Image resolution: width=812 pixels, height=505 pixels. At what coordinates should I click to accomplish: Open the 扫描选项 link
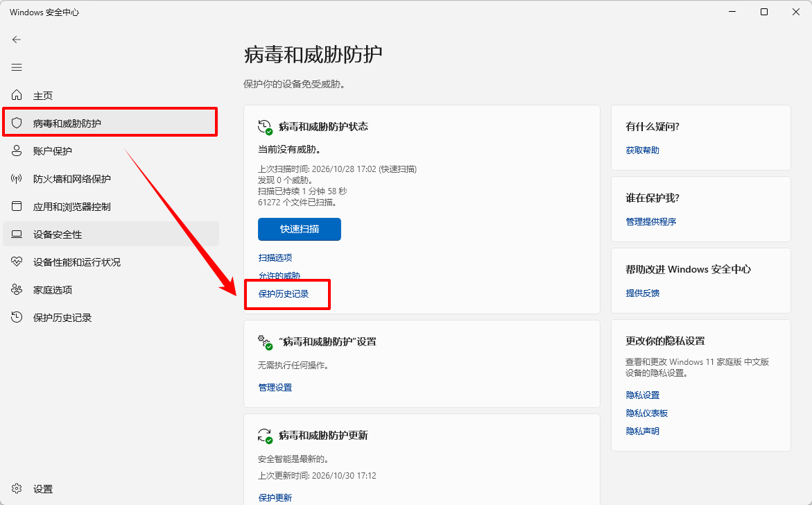[275, 257]
